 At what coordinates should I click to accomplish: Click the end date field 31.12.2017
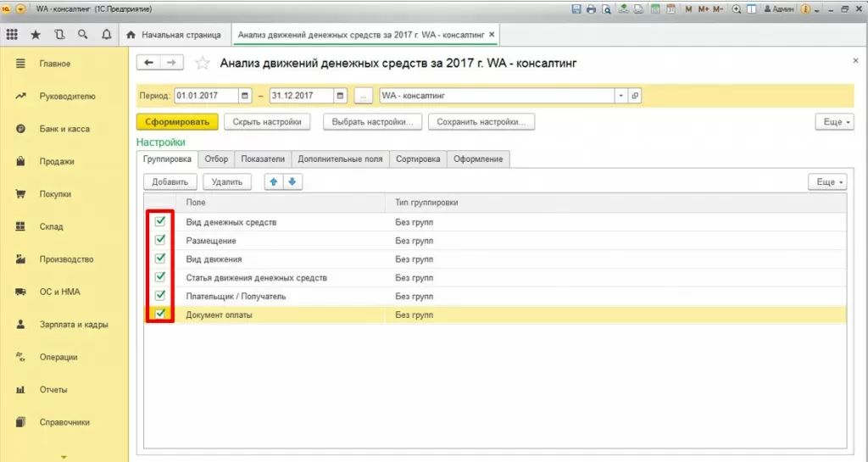click(x=302, y=96)
